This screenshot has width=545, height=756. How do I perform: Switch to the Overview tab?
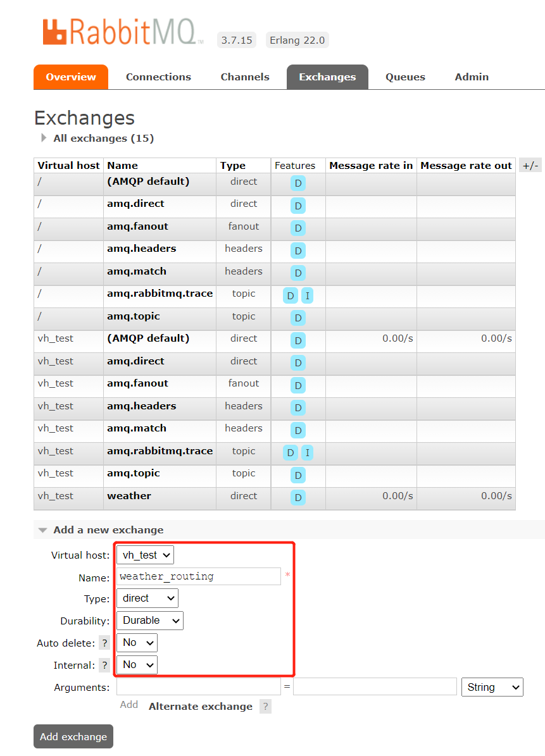coord(71,77)
